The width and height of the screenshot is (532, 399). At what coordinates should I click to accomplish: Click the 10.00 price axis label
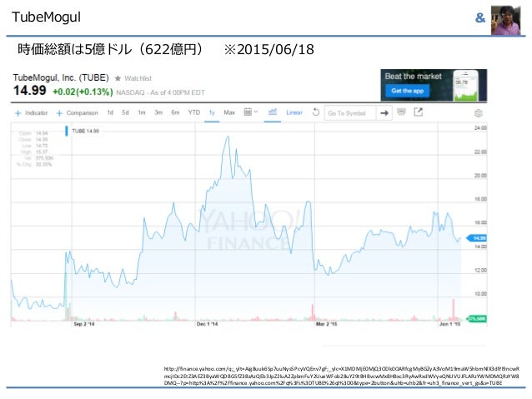coord(480,294)
